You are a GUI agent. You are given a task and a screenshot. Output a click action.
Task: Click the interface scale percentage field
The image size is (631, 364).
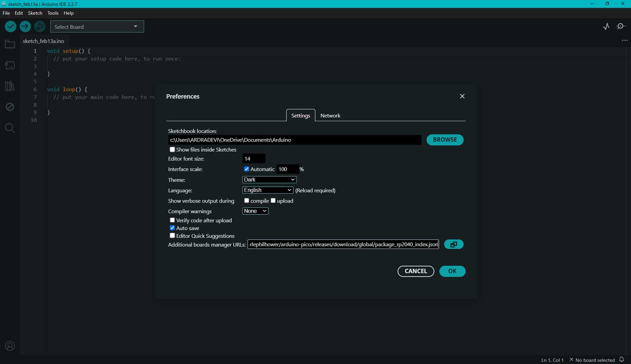click(x=288, y=169)
